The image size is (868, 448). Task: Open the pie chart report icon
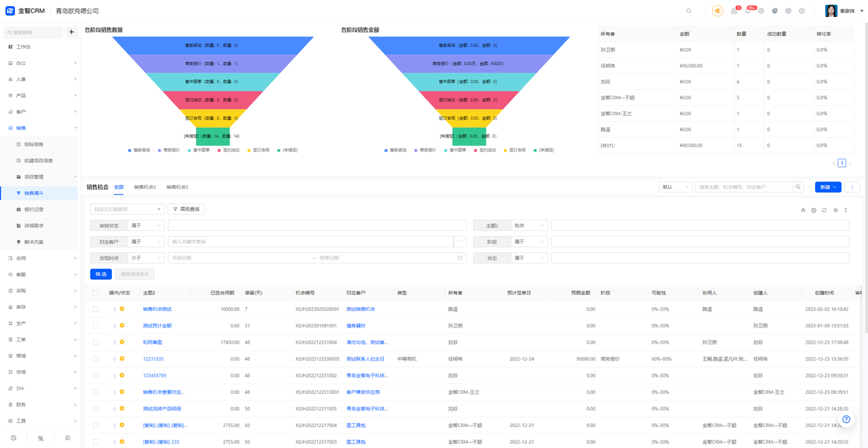click(775, 11)
